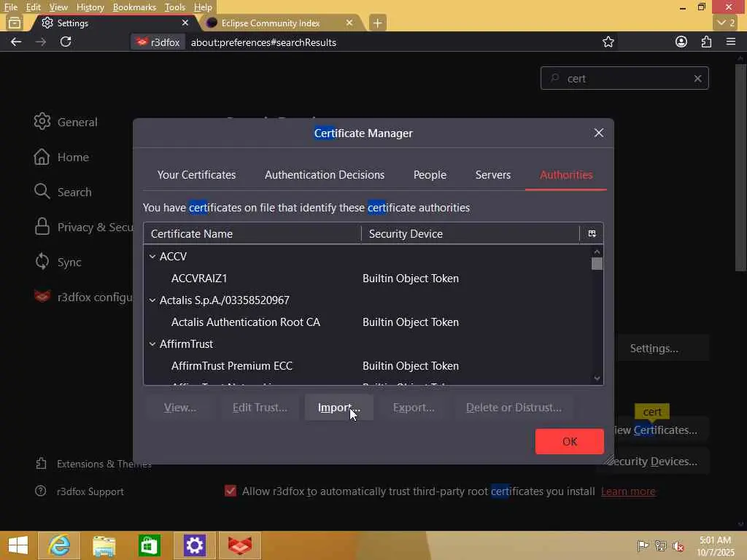Image resolution: width=747 pixels, height=560 pixels.
Task: Switch to the Servers tab
Action: (492, 175)
